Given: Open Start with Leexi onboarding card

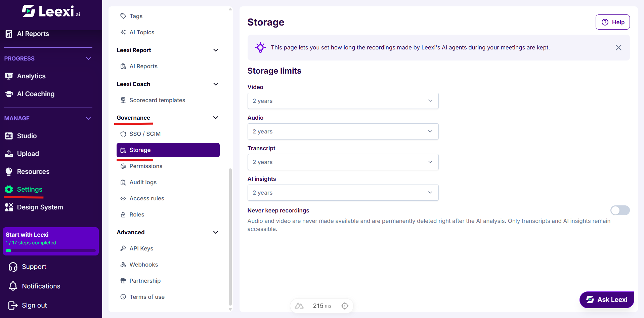Looking at the screenshot, I should click(51, 241).
